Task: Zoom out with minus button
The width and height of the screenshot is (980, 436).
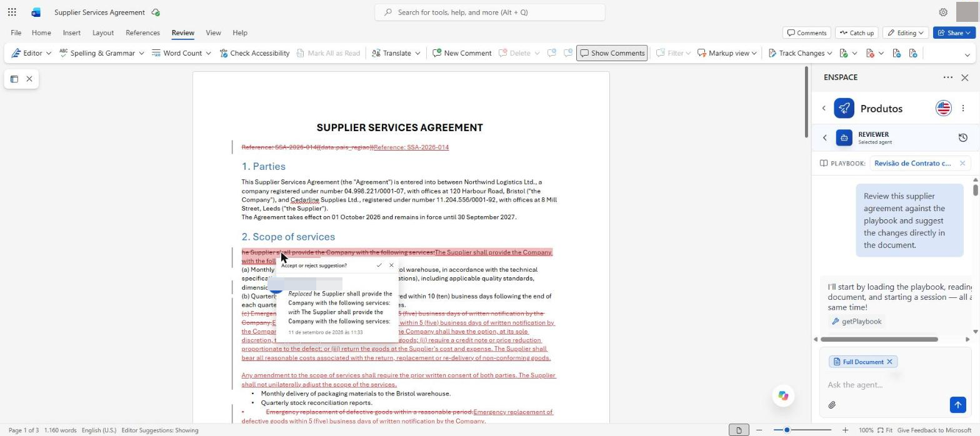Action: tap(759, 430)
